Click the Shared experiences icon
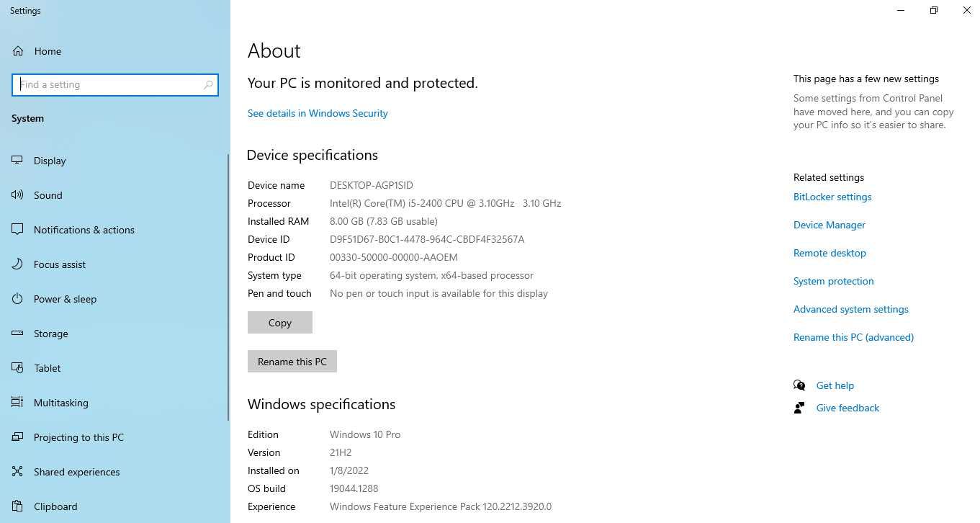Screen dimensions: 980x523 pyautogui.click(x=17, y=472)
